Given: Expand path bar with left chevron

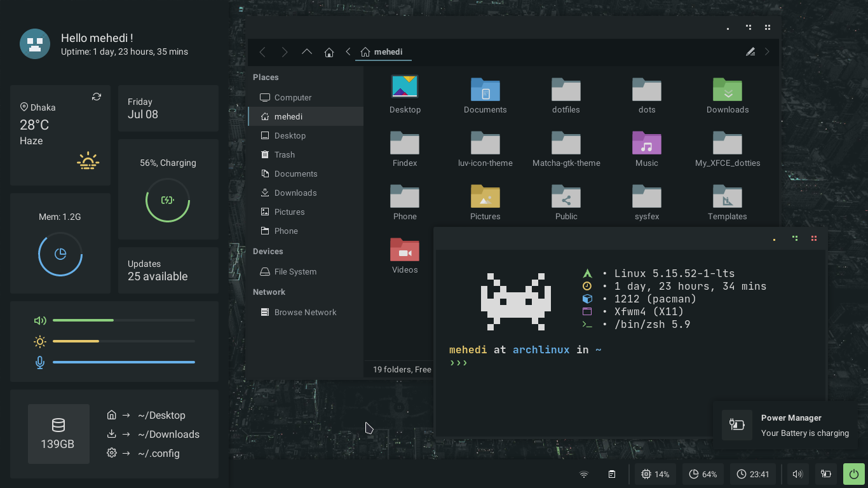Looking at the screenshot, I should tap(348, 52).
